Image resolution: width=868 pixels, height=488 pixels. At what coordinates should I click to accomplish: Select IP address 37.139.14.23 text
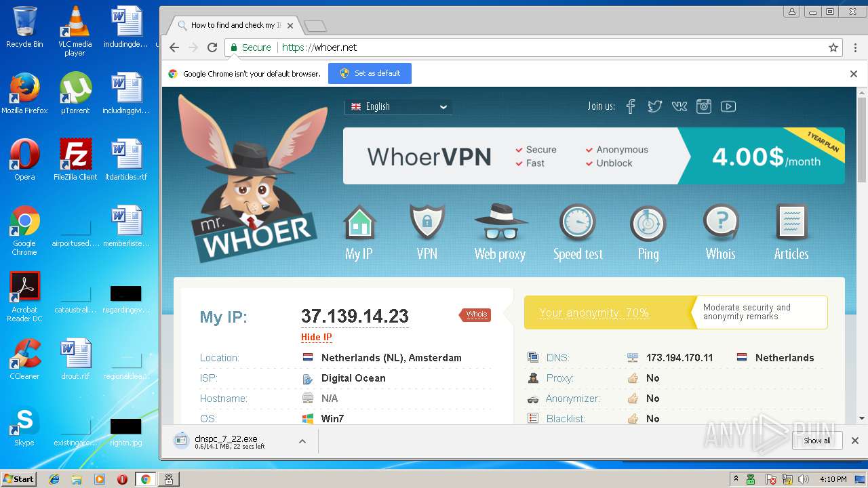point(355,316)
